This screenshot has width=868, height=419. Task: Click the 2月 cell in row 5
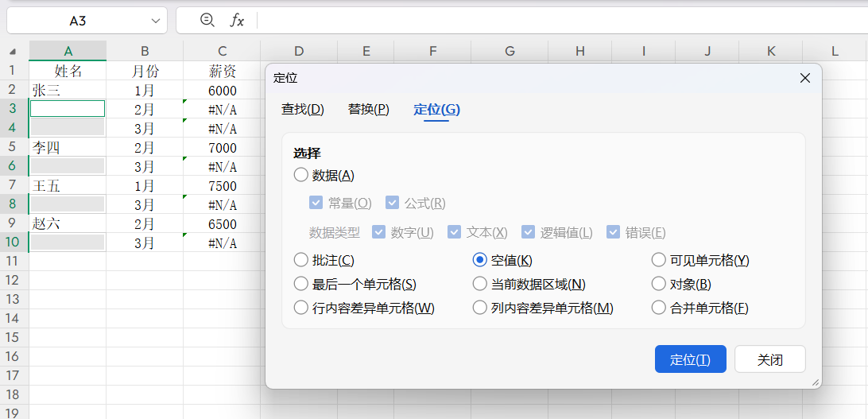click(145, 147)
